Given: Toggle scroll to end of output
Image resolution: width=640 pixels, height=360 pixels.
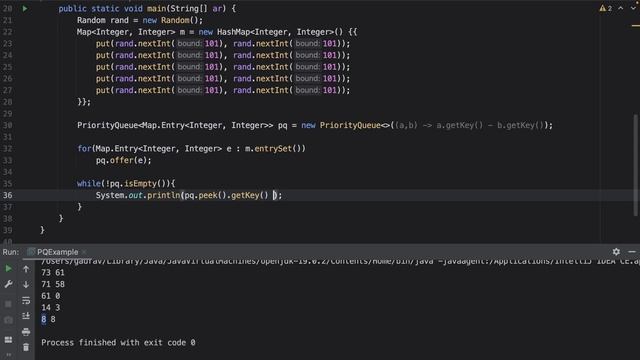Looking at the screenshot, I should tap(26, 316).
